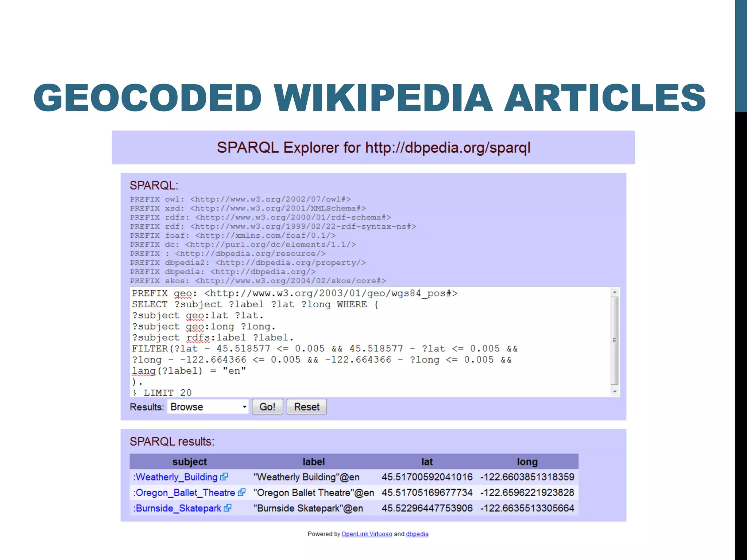Open the Oregon_Ballet_Theatre subject link
Viewport: 747px width, 560px height.
(184, 493)
